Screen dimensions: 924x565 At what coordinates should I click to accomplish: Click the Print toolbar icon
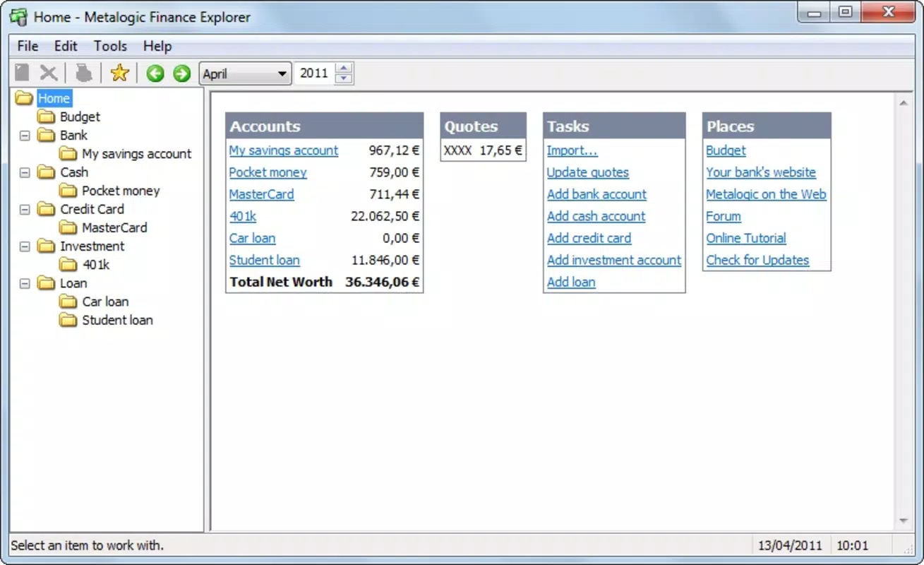tap(84, 73)
